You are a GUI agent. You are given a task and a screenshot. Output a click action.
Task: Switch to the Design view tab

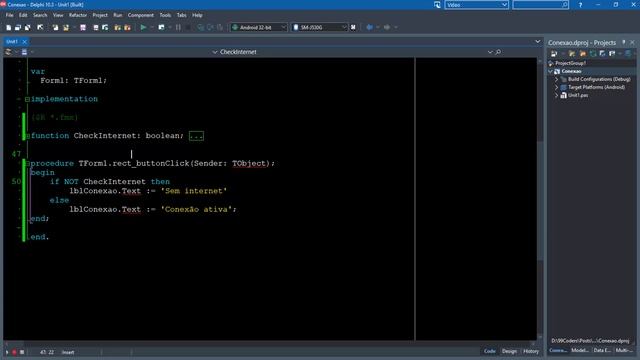point(509,351)
